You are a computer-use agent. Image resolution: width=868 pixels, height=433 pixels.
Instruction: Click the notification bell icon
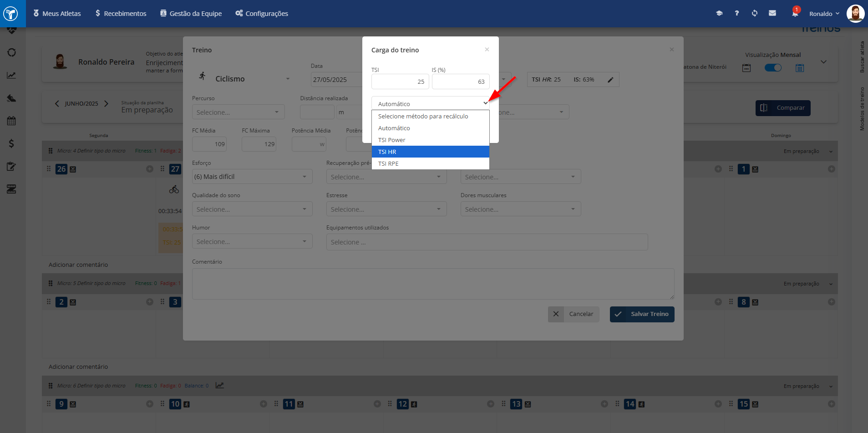[795, 13]
